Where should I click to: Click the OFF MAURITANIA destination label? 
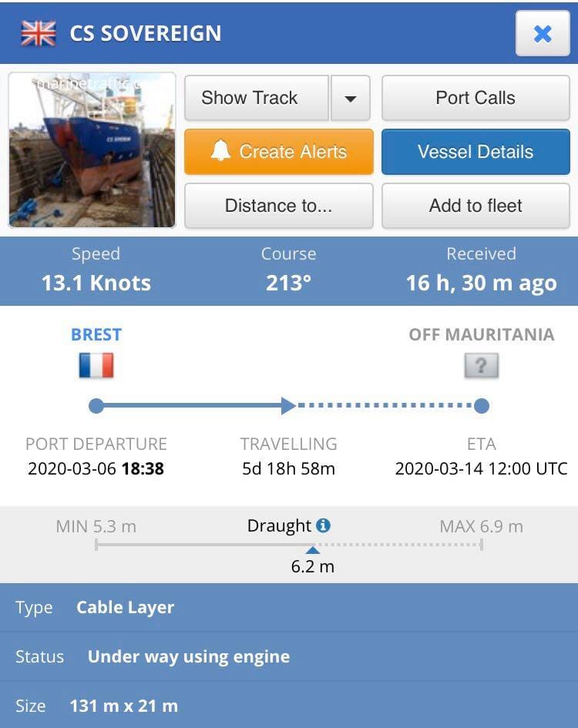coord(481,334)
